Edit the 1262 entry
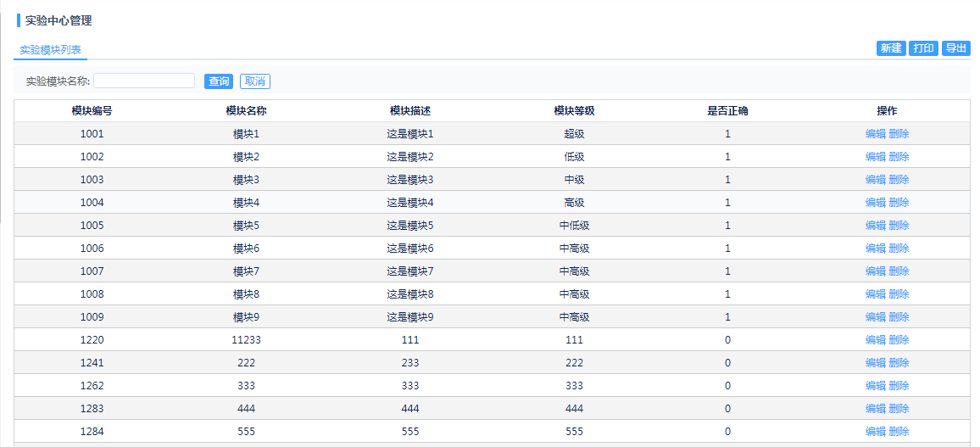Screen dimensions: 980x447 (x=875, y=386)
